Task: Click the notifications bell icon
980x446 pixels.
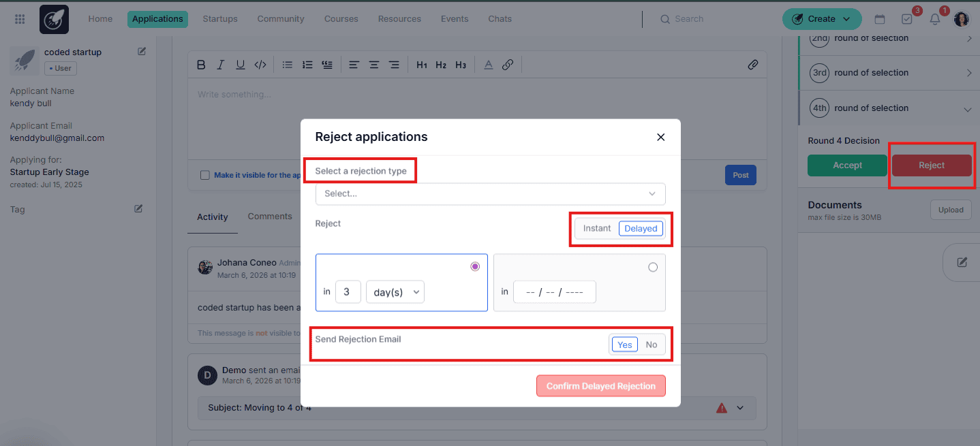Action: [x=934, y=19]
